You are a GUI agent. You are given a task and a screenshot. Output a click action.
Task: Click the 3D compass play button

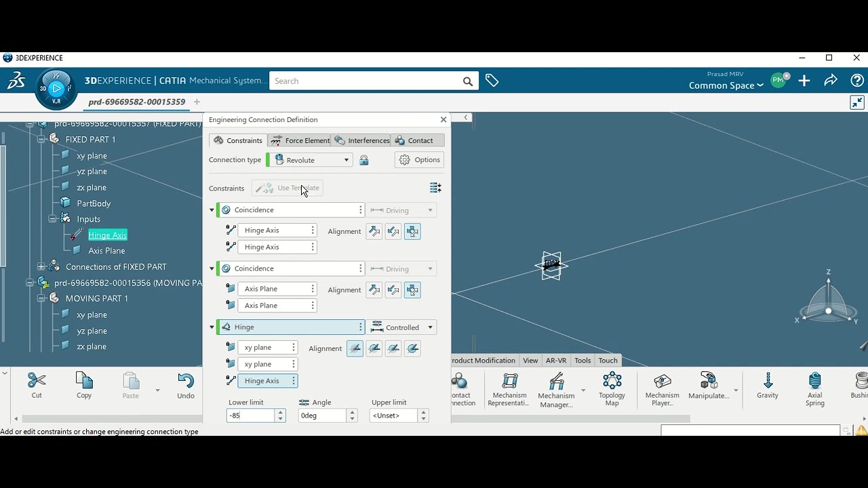[57, 88]
